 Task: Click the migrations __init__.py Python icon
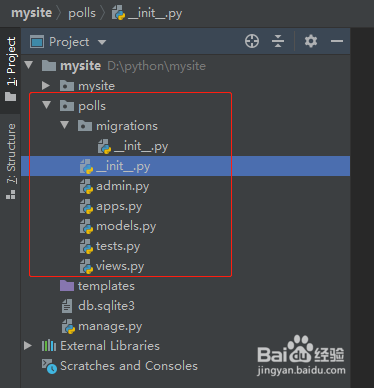[104, 147]
